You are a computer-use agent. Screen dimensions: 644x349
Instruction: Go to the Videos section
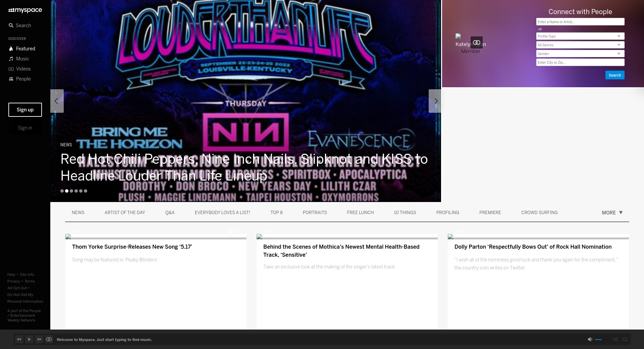click(x=23, y=69)
